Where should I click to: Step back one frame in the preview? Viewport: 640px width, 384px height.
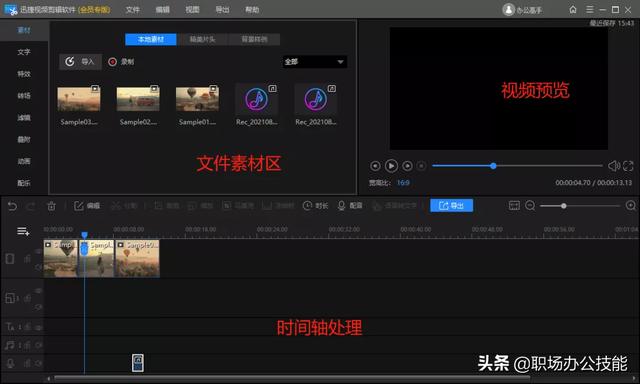[x=375, y=166]
